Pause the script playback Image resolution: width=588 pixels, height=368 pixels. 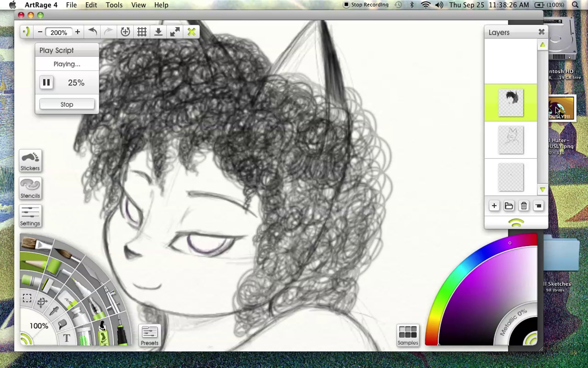click(46, 82)
